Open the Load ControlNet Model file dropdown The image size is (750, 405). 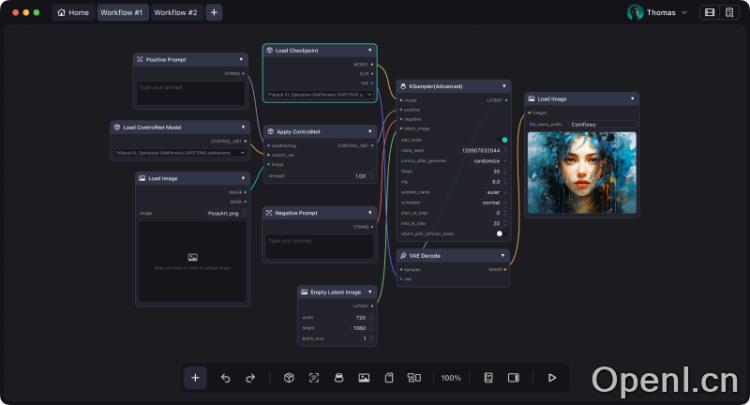pyautogui.click(x=180, y=153)
